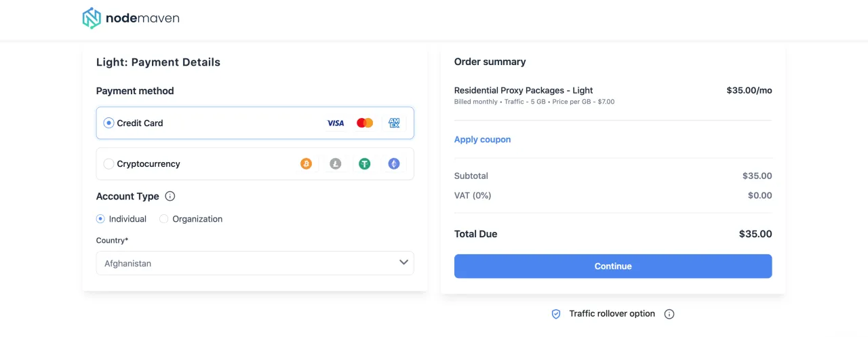This screenshot has height=337, width=868.
Task: Click the Mastercard icon
Action: click(x=365, y=123)
